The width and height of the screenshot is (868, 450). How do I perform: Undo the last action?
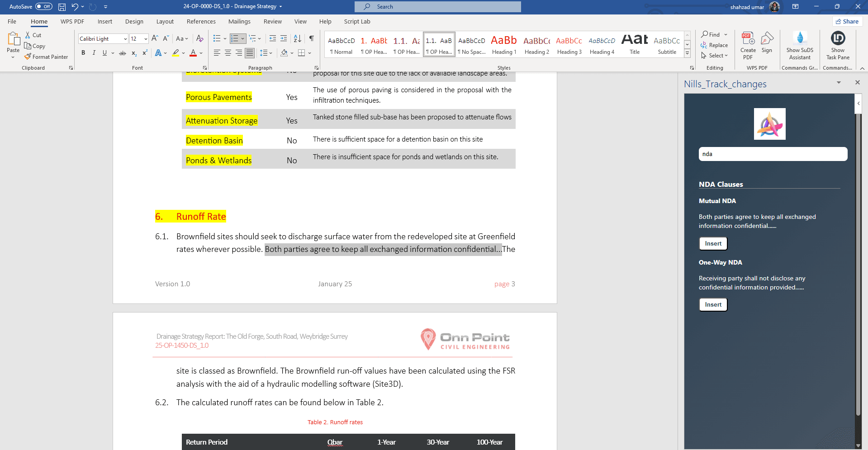(75, 7)
